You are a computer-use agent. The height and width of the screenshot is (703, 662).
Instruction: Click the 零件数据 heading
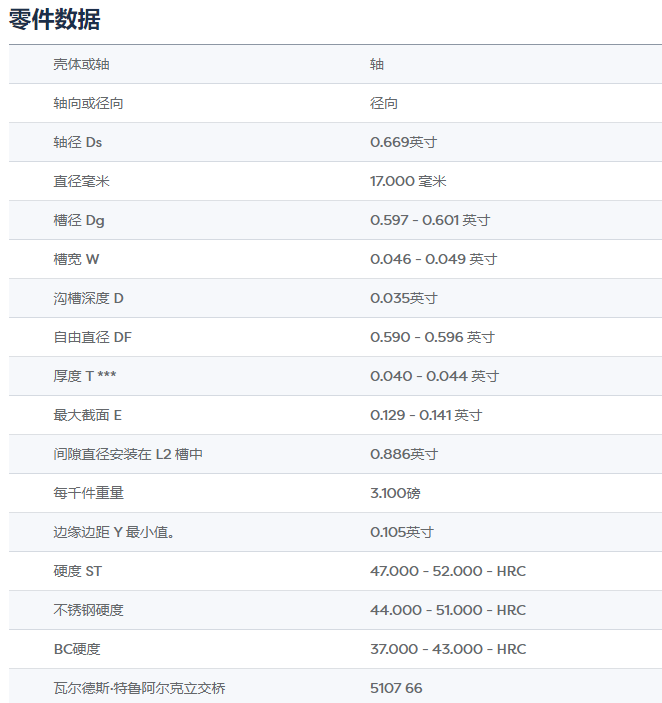(55, 19)
